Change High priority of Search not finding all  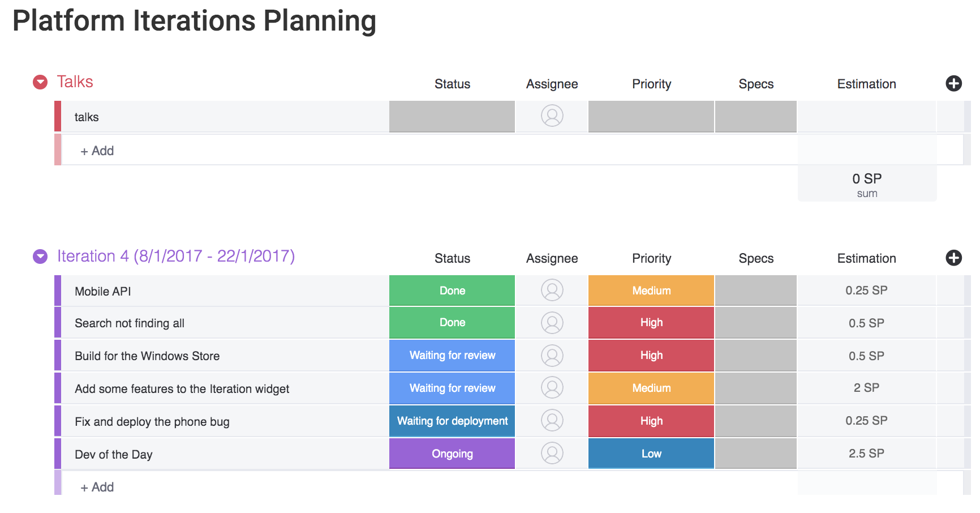pyautogui.click(x=651, y=323)
